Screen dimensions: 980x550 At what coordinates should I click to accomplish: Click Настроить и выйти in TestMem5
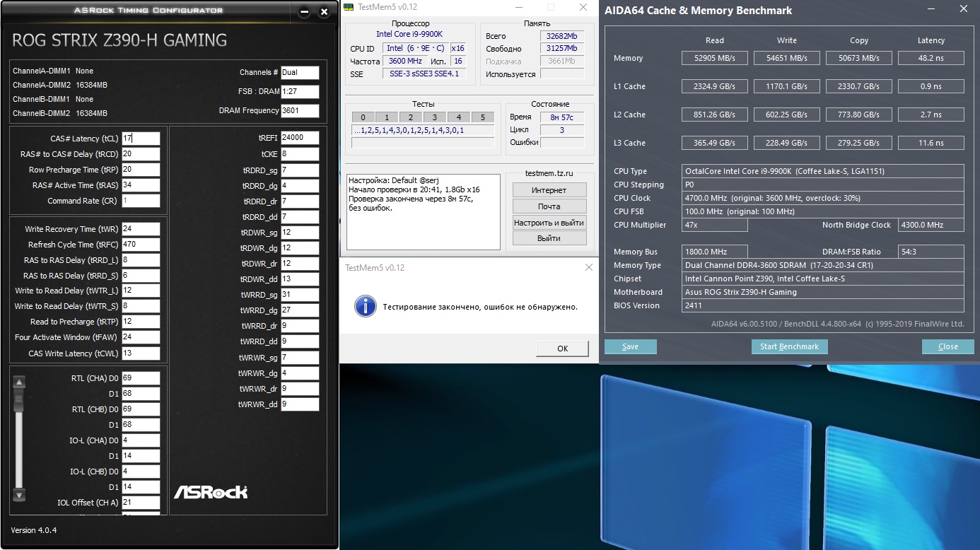pos(549,222)
